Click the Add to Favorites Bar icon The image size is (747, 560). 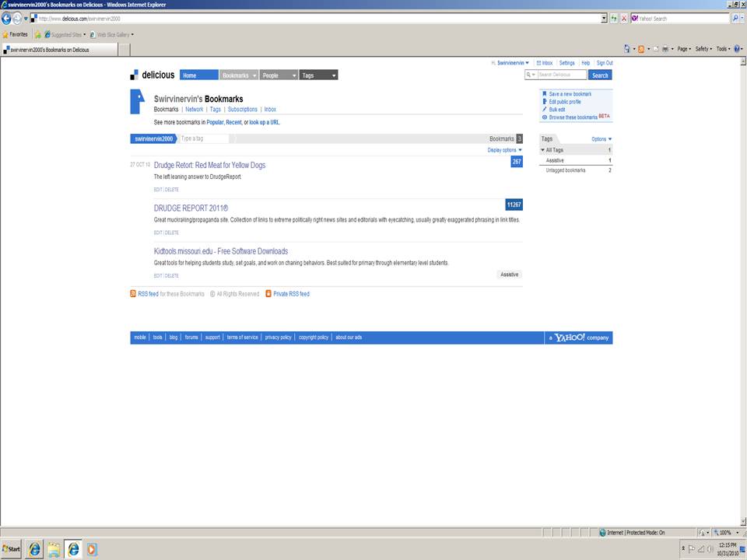(37, 34)
